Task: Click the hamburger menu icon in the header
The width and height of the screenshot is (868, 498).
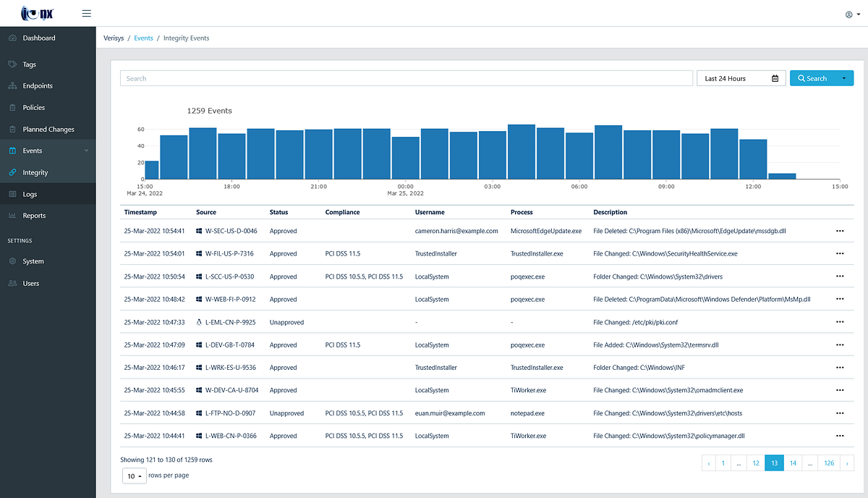Action: (86, 13)
